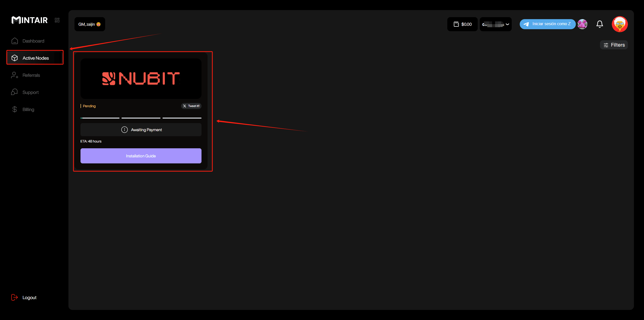This screenshot has width=644, height=320.
Task: Open notifications bell
Action: click(600, 24)
